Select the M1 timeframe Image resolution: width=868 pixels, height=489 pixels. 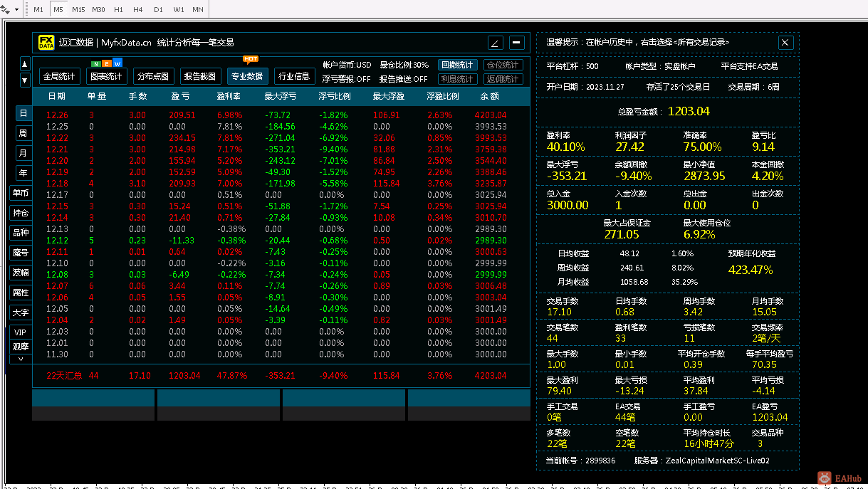click(x=38, y=10)
